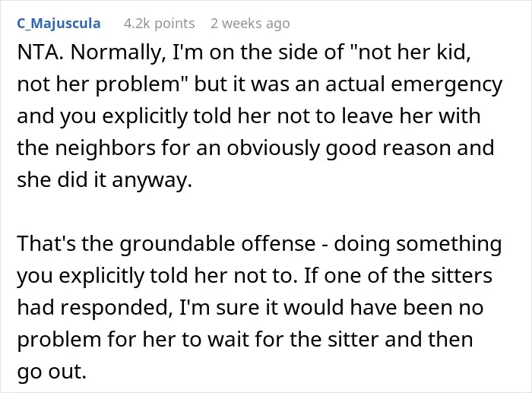Click the words groundable offense
Screen dimensions: 532x393
[x=217, y=244]
